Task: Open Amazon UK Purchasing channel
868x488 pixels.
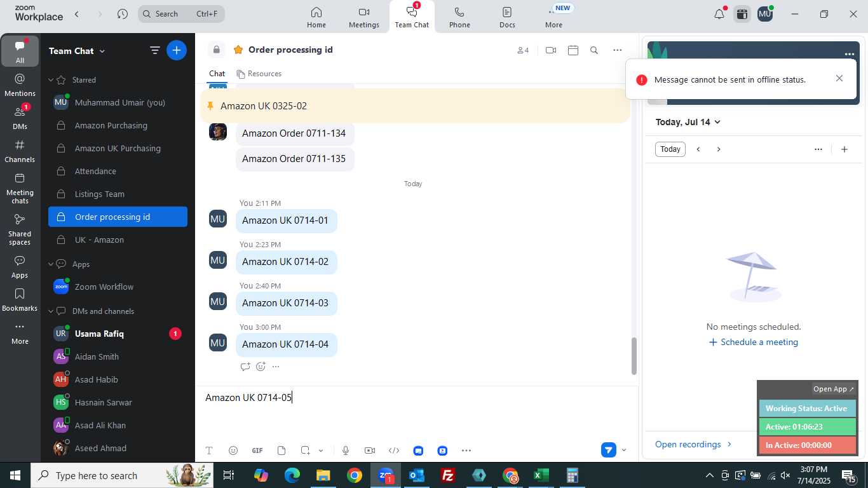Action: point(118,149)
